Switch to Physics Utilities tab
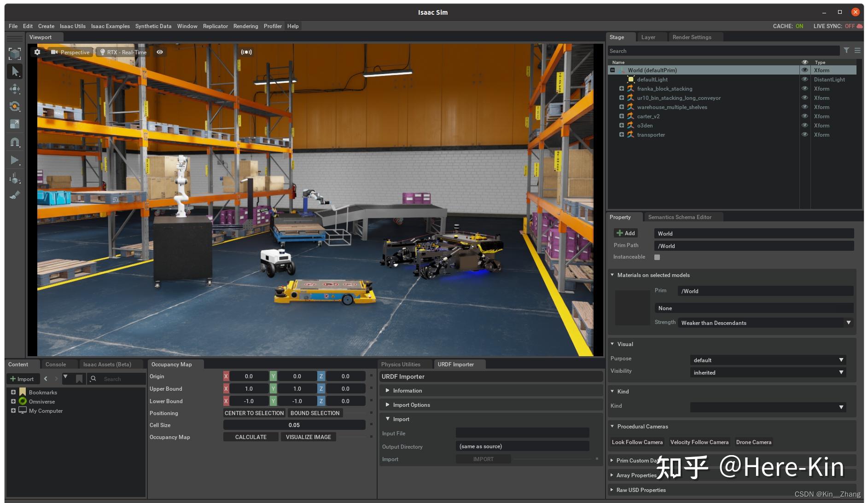The width and height of the screenshot is (868, 503). point(401,364)
